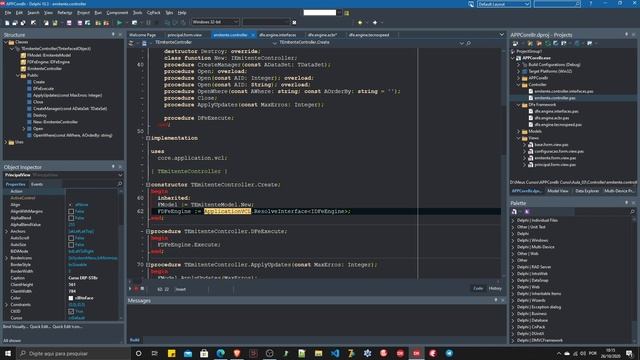640x360 pixels.
Task: Toggle AlignWithMargins False checkbox
Action: [x=71, y=211]
